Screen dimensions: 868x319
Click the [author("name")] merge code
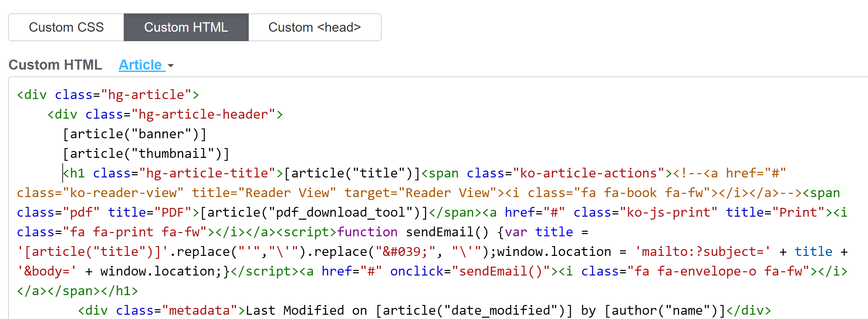(665, 310)
